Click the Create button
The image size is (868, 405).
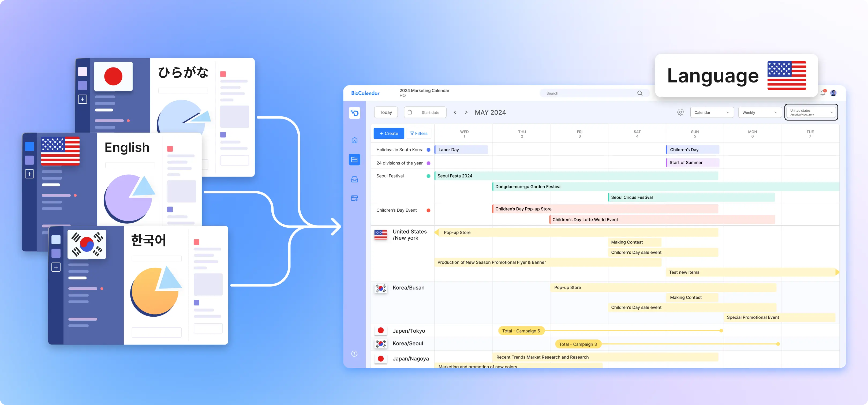coord(388,133)
